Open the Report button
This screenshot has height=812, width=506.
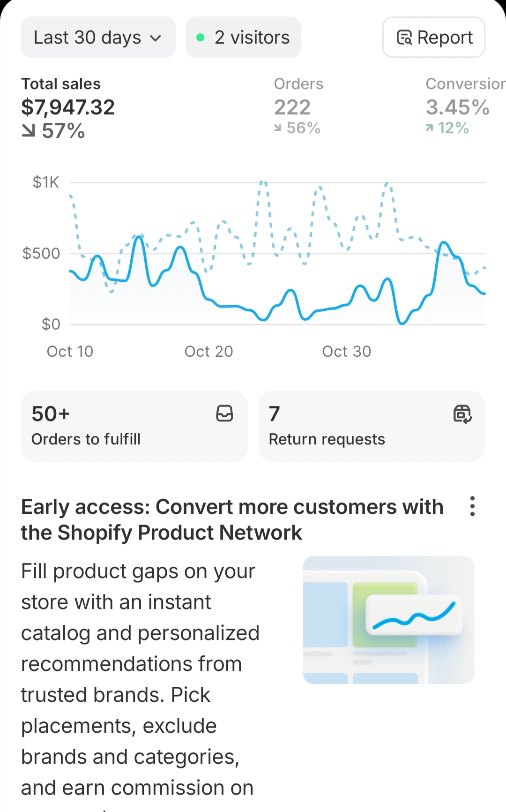point(433,38)
